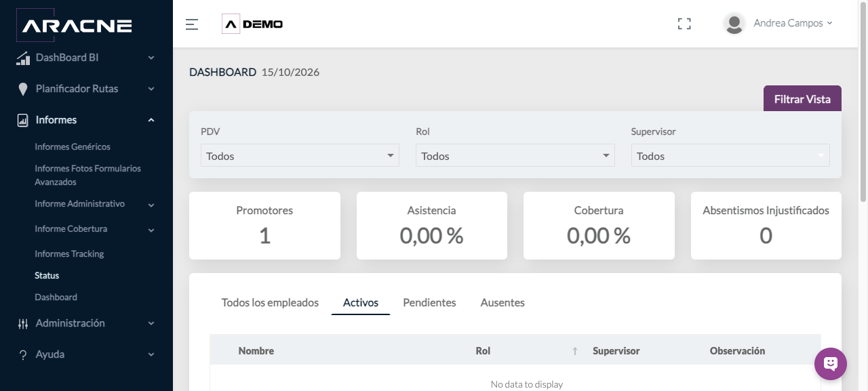Expand DashBoard BI menu chevron

pos(151,58)
